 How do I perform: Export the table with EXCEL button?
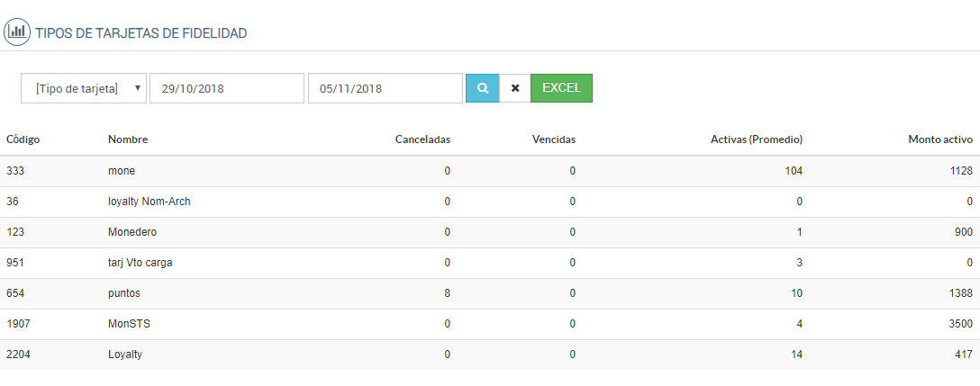coord(561,88)
